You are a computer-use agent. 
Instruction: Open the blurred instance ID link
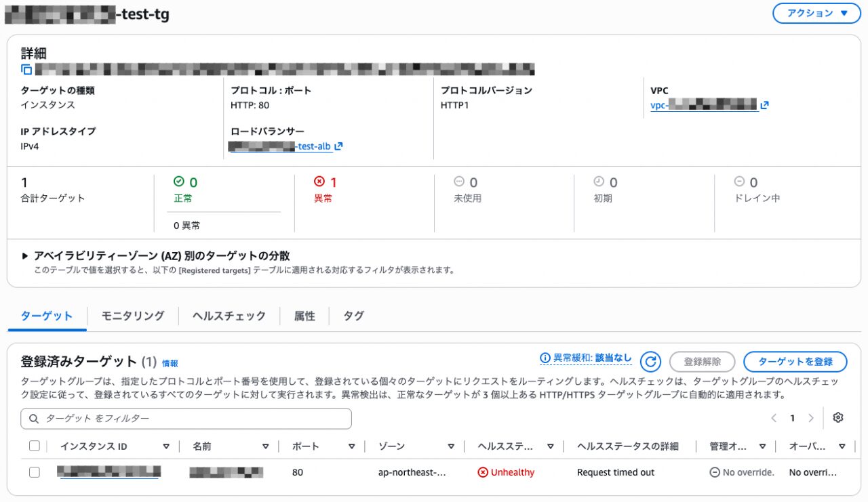(109, 472)
